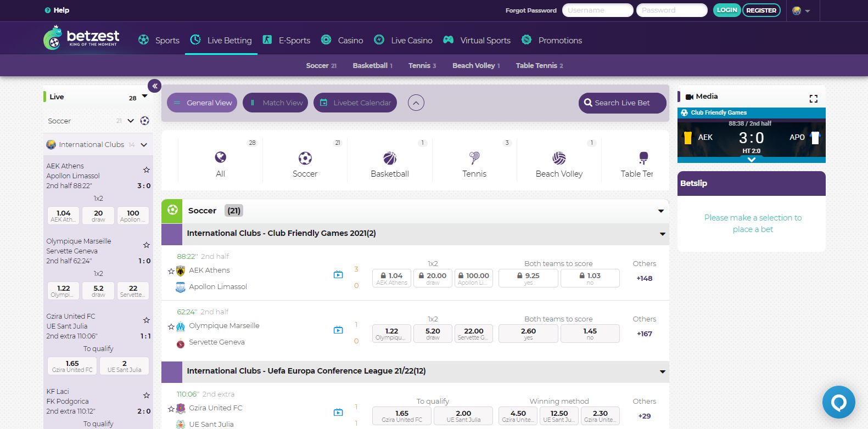Favorite KF Laci match in sidebar

147,396
